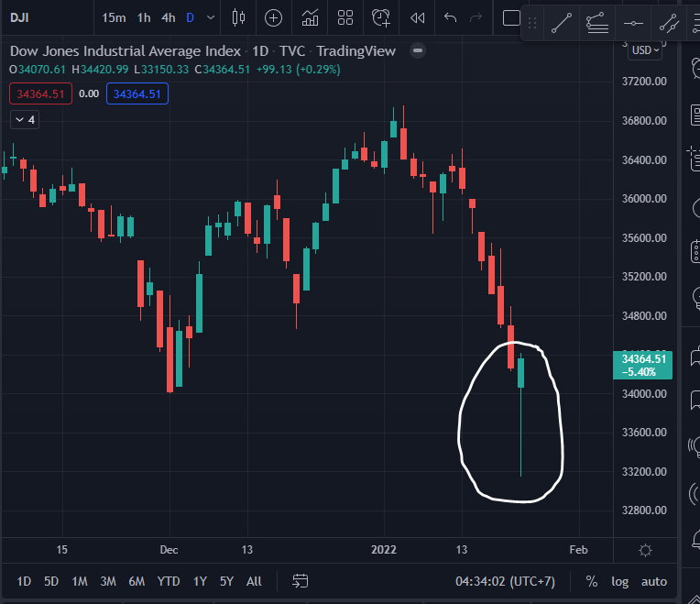Set date range to 5D
The height and width of the screenshot is (604, 700).
(x=51, y=581)
